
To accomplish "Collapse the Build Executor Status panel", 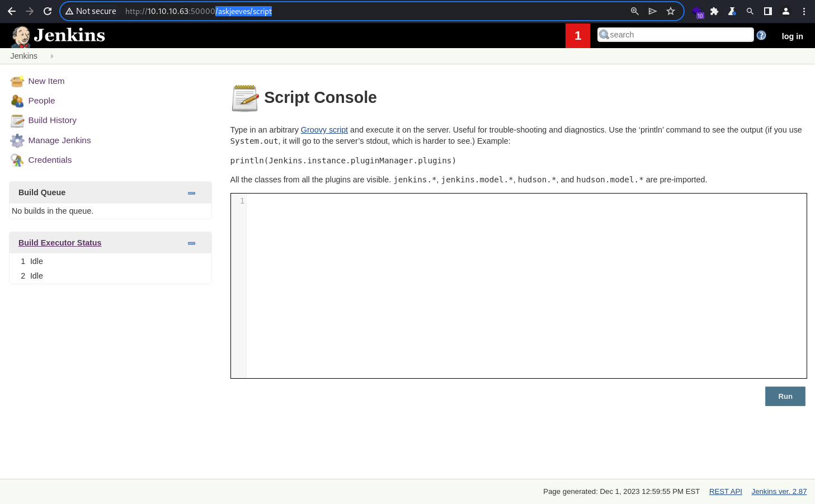I will (191, 243).
